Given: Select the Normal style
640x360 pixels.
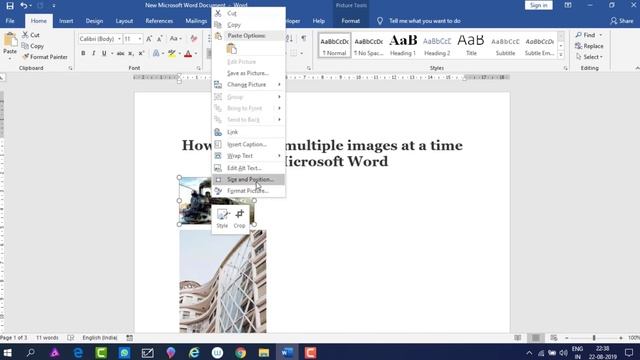Looking at the screenshot, I should (x=334, y=45).
